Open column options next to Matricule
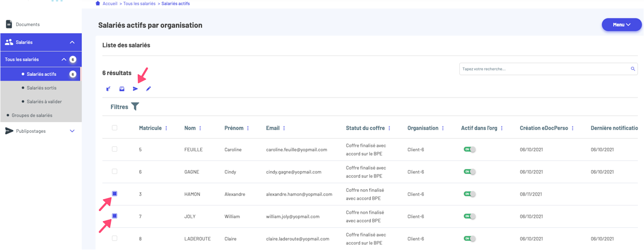Viewport: 644px width, 250px height. 167,128
